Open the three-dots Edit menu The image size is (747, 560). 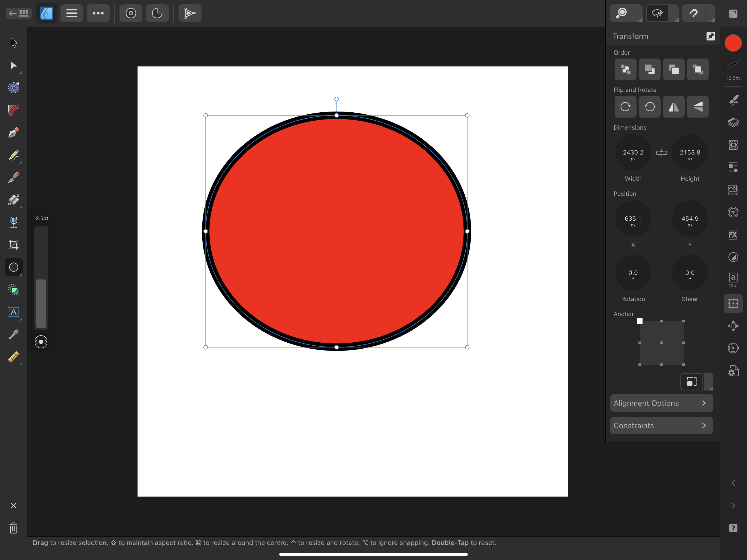(98, 13)
